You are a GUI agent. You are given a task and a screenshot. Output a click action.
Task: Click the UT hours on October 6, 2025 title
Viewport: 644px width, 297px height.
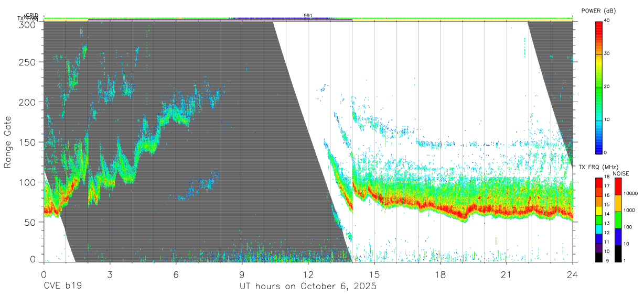pos(308,287)
